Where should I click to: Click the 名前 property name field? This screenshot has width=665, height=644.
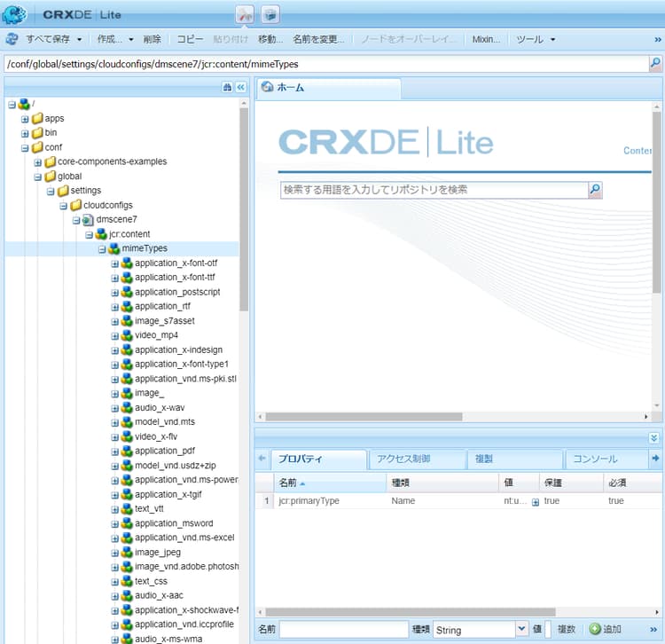click(343, 630)
